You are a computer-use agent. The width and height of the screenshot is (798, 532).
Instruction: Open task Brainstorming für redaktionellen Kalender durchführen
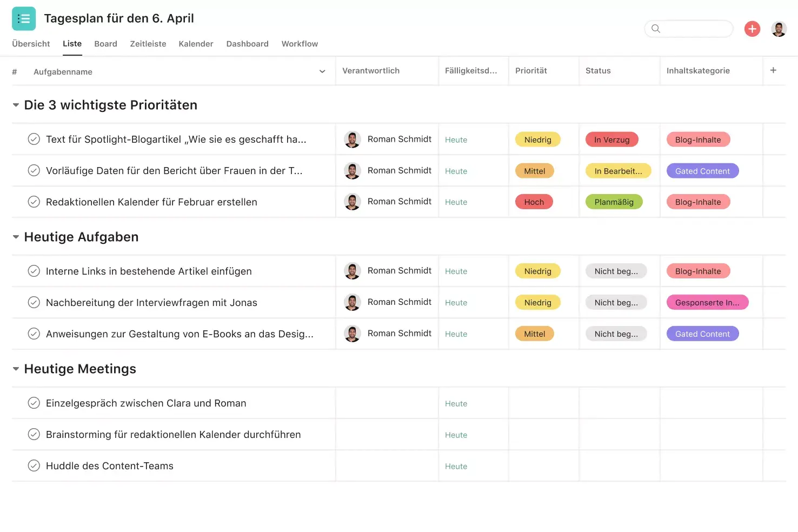173,434
